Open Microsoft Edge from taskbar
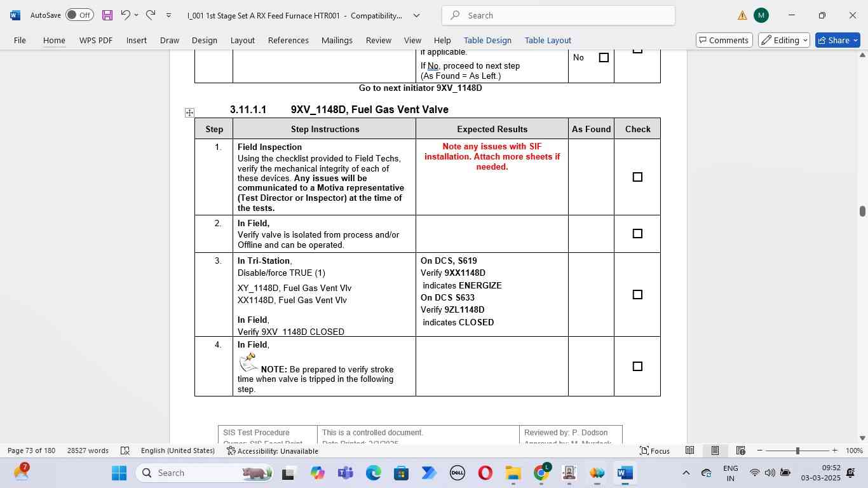 tap(374, 473)
